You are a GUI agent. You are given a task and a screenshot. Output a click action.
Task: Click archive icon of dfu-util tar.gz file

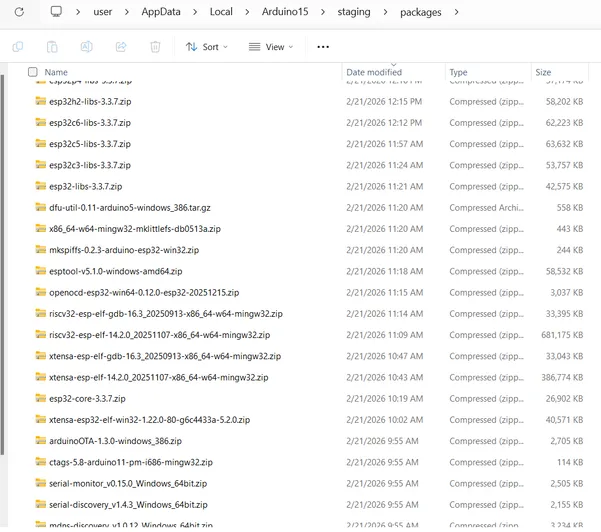click(41, 207)
